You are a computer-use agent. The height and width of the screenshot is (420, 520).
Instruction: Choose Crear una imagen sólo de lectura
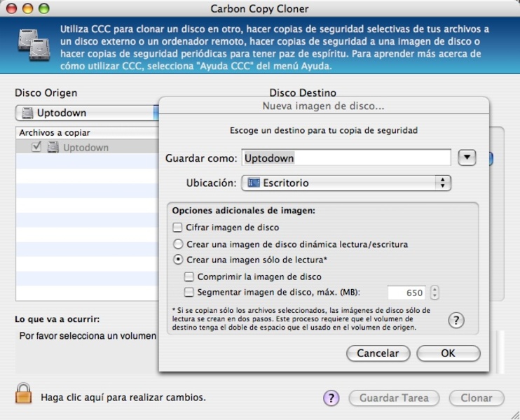pyautogui.click(x=178, y=260)
